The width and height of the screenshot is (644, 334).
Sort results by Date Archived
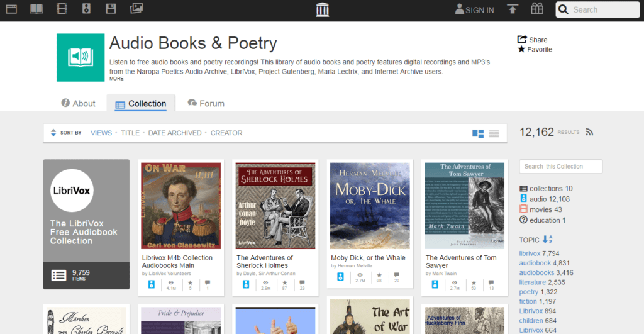tap(175, 133)
